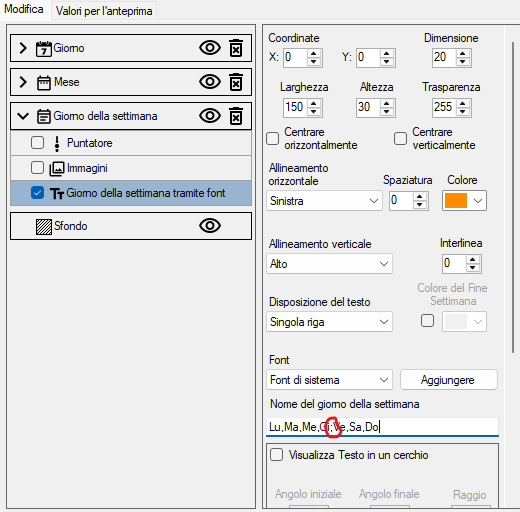Toggle visibility of Sfondo
This screenshot has height=512, width=520.
(x=210, y=226)
